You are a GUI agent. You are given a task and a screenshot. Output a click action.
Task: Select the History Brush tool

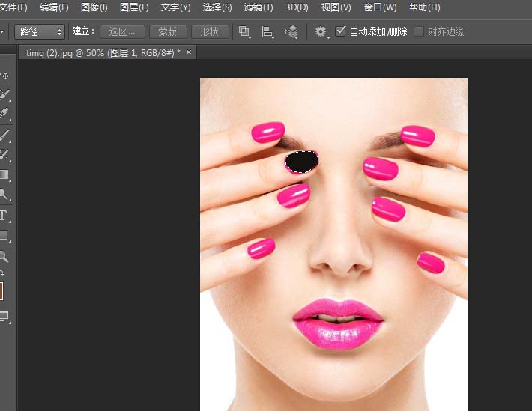[x=4, y=155]
